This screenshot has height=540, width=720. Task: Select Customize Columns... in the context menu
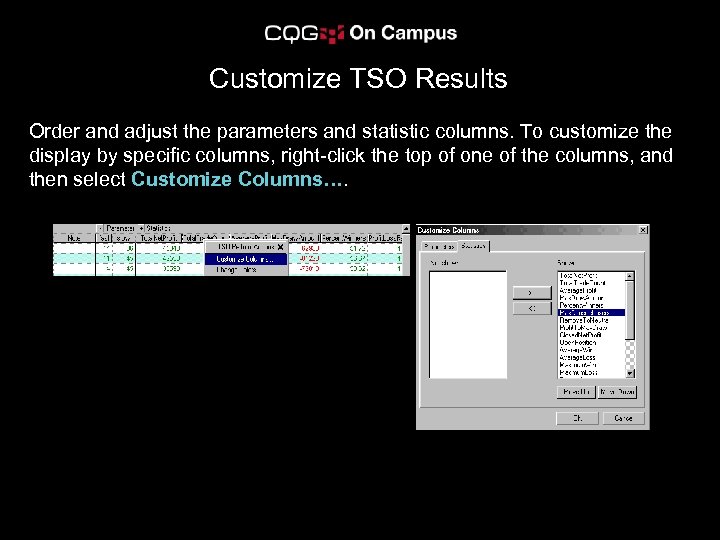click(246, 259)
